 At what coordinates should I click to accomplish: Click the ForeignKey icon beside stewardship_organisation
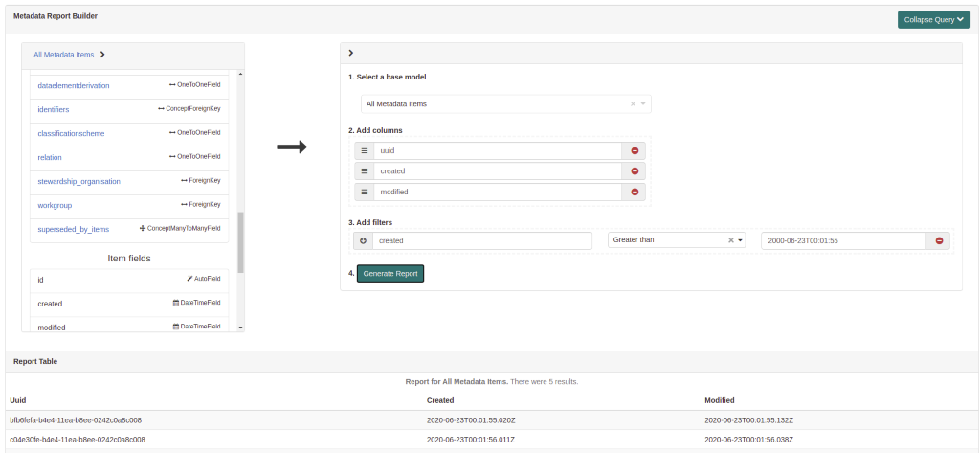[x=185, y=181]
